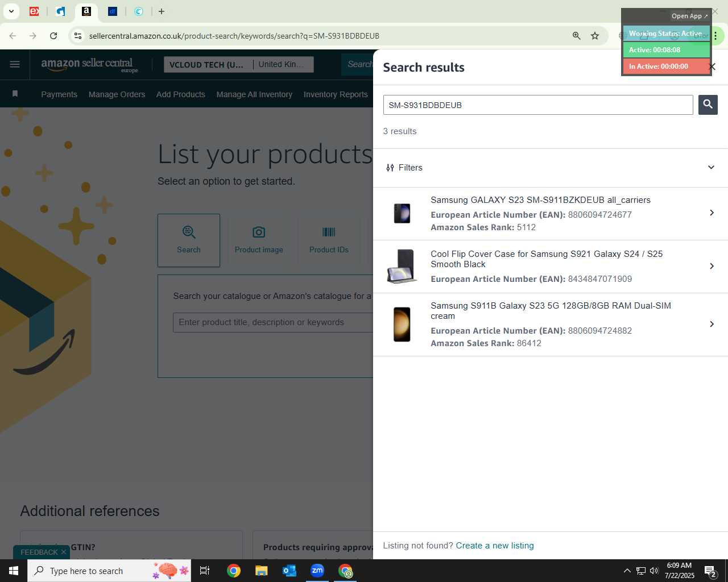The image size is (728, 582).
Task: Open the VCLOUD TECH account switcher
Action: tap(208, 64)
